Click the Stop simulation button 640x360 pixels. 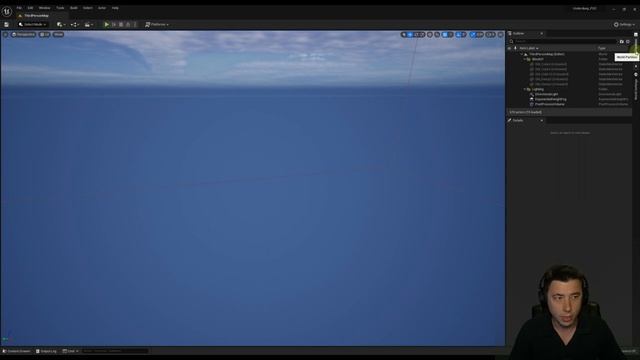[121, 24]
